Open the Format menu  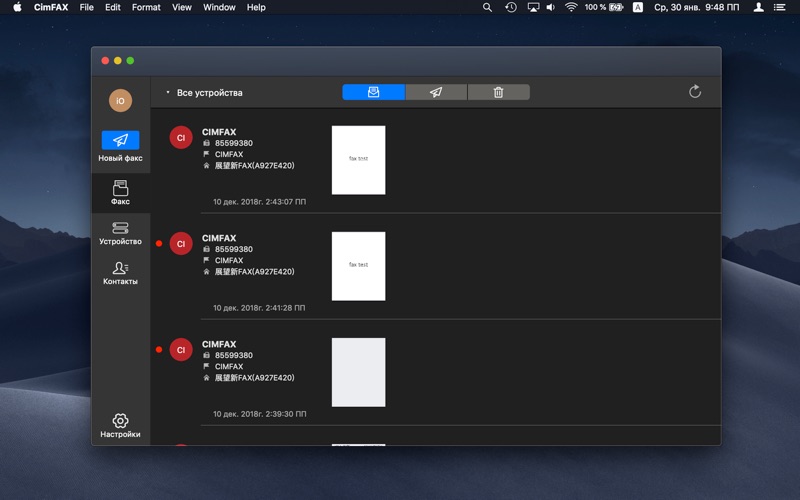coord(146,7)
